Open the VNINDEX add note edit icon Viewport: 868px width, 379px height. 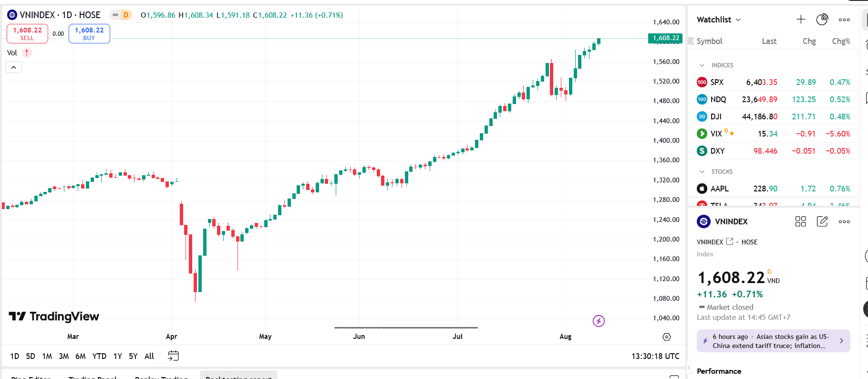(x=822, y=221)
